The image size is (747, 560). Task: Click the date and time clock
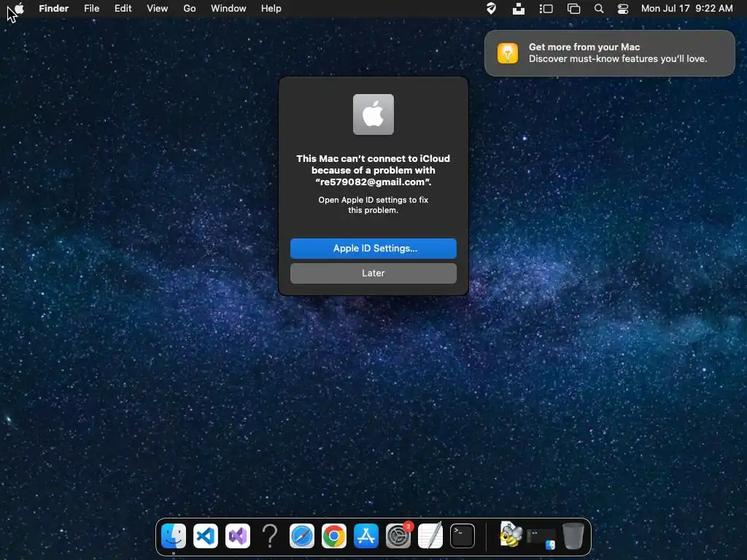[x=686, y=9]
